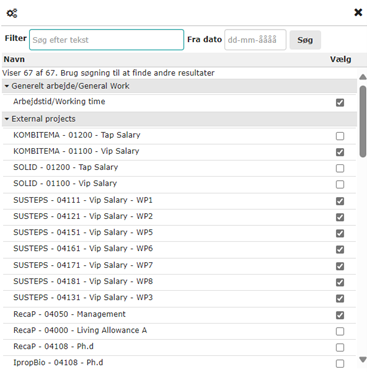The width and height of the screenshot is (367, 372).
Task: Close the dialog with the X icon
Action: click(x=358, y=13)
